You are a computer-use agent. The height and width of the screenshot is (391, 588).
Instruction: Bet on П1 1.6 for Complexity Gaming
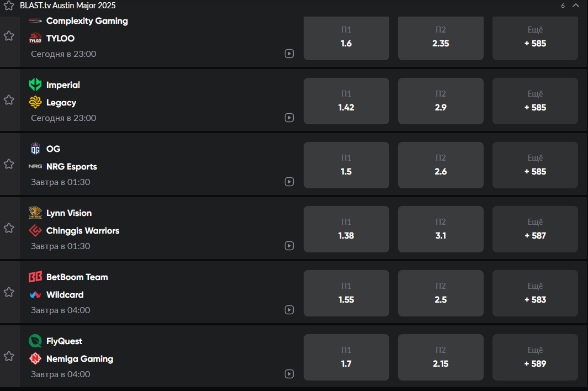tap(346, 38)
